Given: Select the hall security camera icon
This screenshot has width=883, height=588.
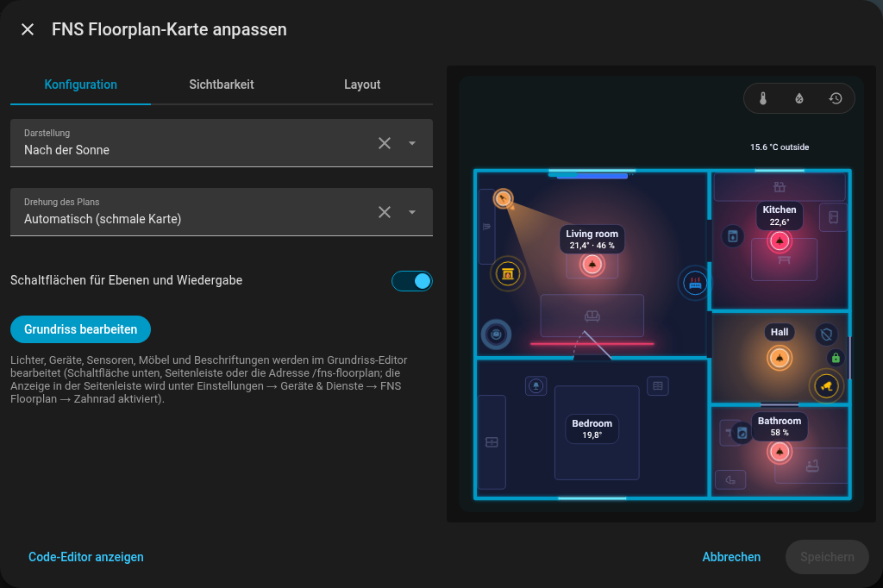Looking at the screenshot, I should pyautogui.click(x=826, y=386).
